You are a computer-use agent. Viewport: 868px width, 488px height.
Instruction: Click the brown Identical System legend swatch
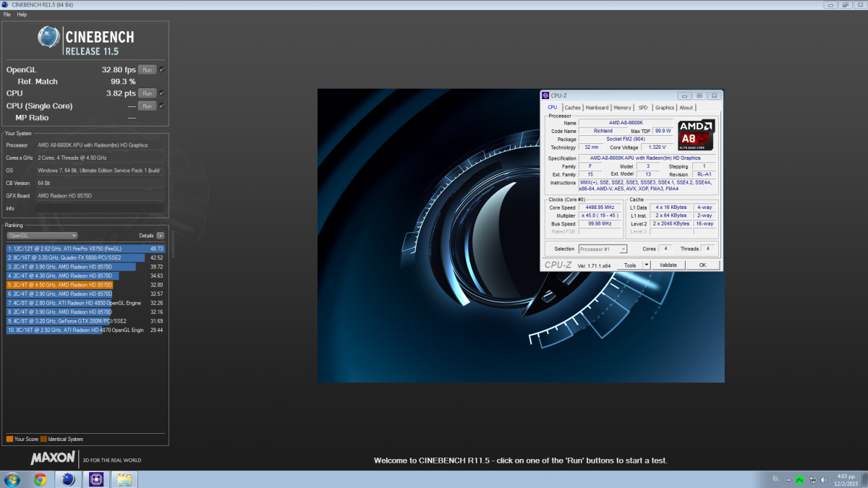click(43, 439)
